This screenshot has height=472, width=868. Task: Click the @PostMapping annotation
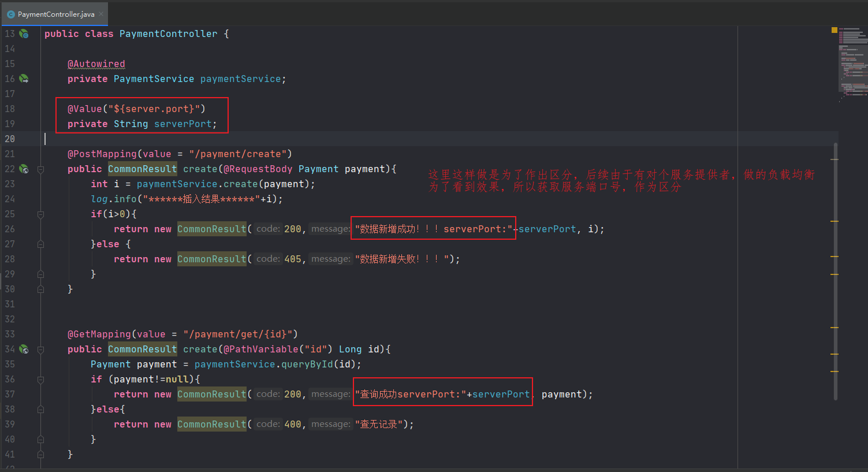click(x=102, y=154)
